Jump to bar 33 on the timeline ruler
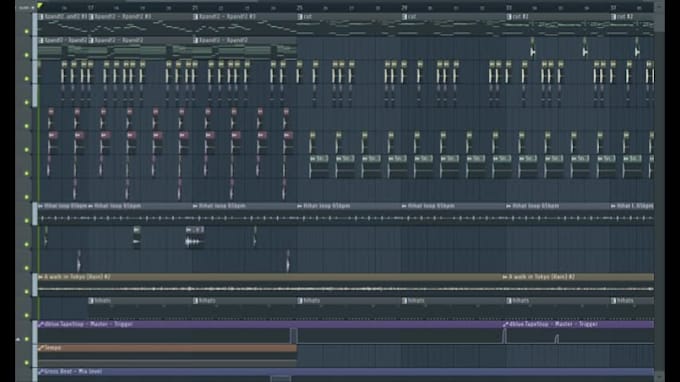The image size is (680, 382). pos(509,8)
